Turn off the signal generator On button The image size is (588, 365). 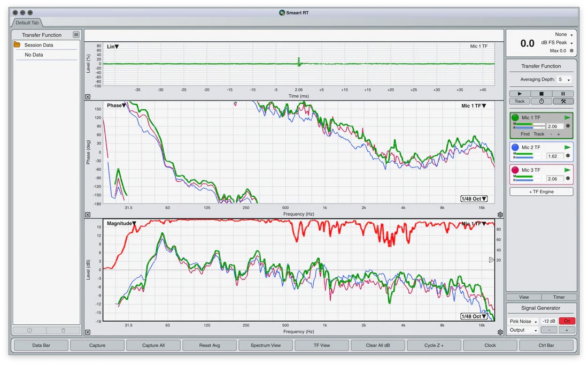click(567, 321)
